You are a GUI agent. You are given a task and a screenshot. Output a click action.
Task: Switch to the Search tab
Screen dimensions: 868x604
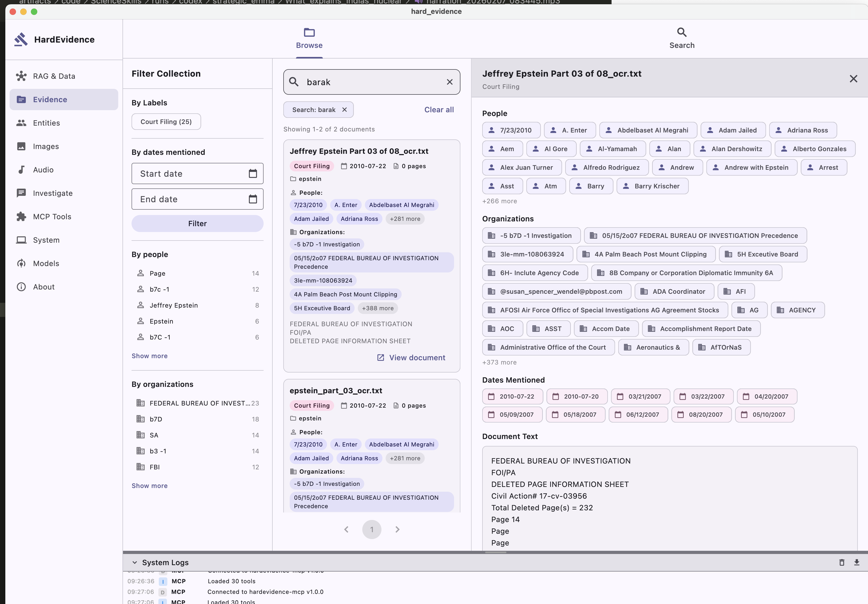[x=682, y=38]
